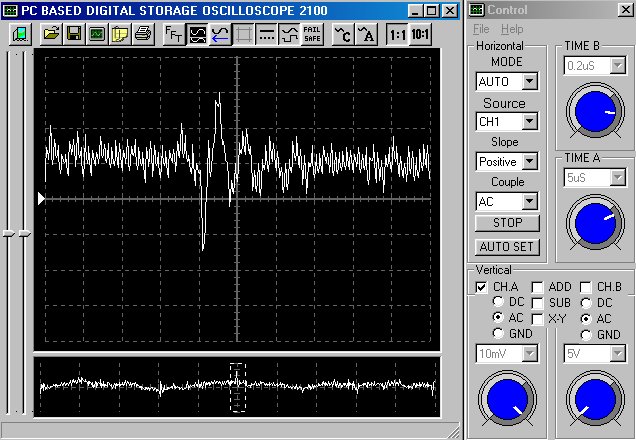Select DC coupling radio for channel A
Screen dimensions: 636x440
[x=499, y=302]
